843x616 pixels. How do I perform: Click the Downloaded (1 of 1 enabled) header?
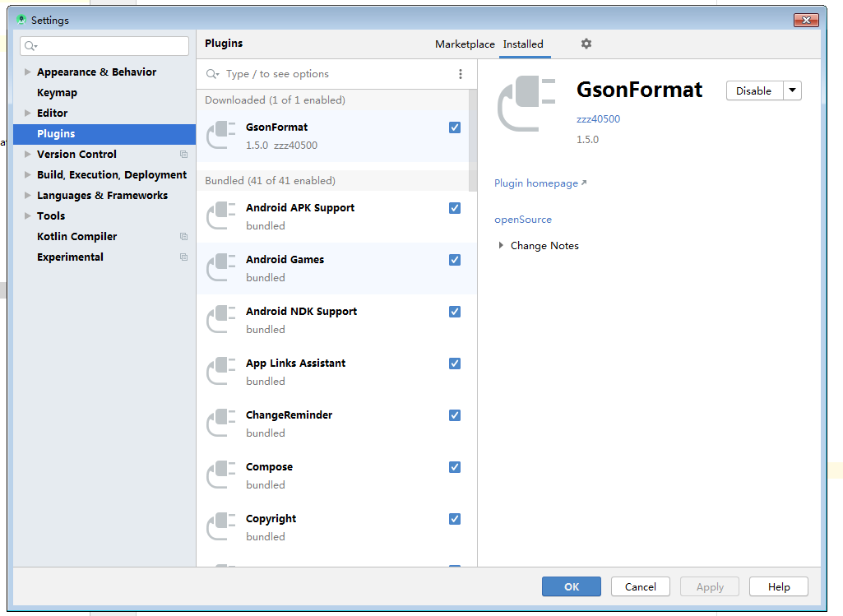(276, 100)
